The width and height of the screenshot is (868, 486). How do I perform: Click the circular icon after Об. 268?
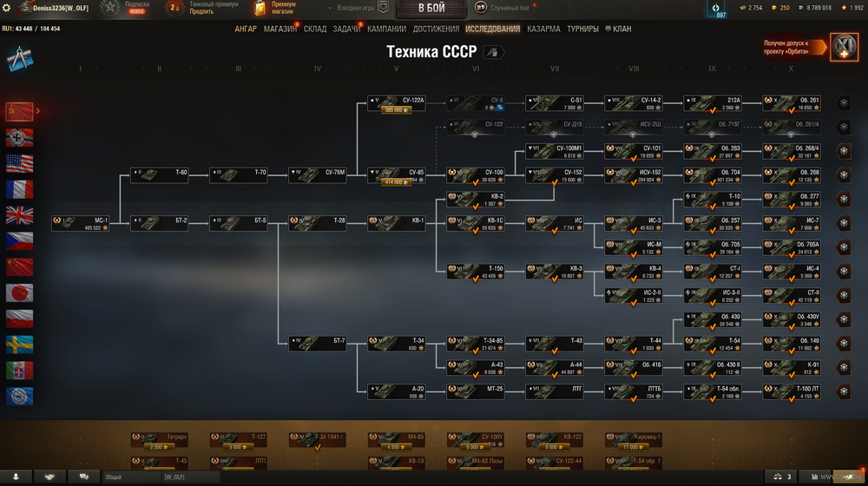click(844, 175)
